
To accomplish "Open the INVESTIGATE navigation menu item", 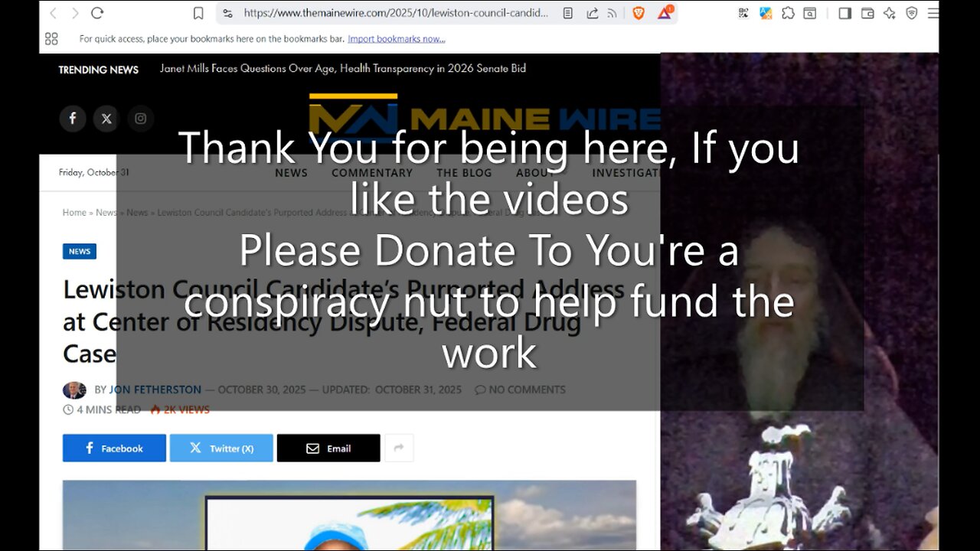I will click(626, 173).
